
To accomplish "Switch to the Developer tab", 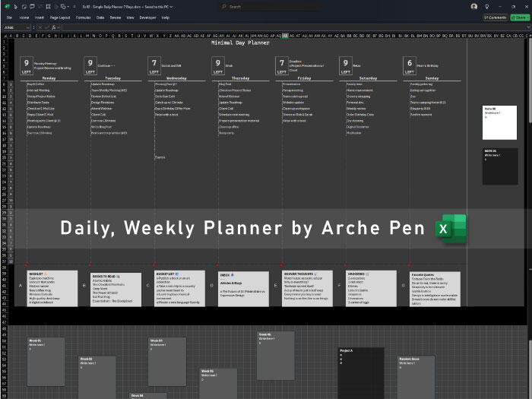I will click(147, 17).
